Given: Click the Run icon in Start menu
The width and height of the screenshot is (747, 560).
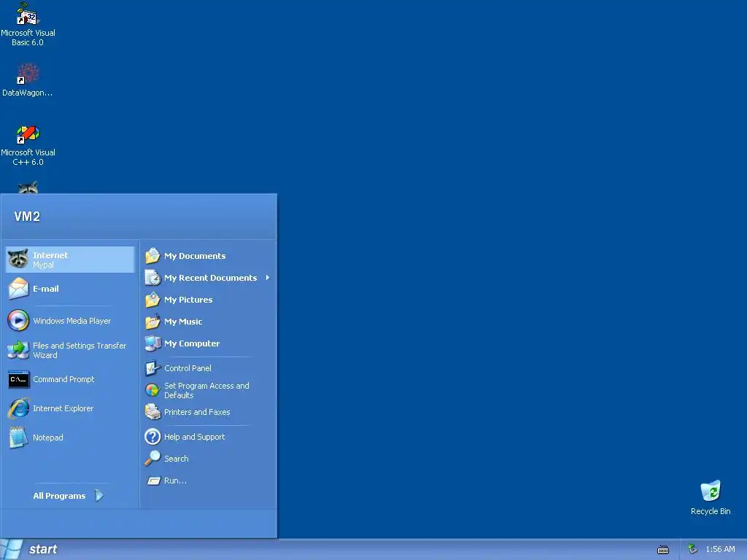Looking at the screenshot, I should (153, 481).
